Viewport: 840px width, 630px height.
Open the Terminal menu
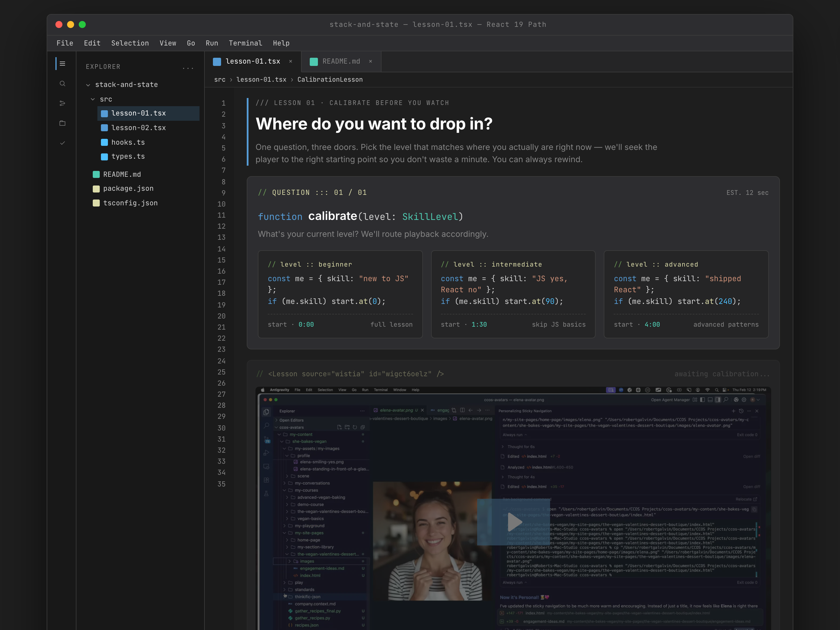(x=245, y=43)
